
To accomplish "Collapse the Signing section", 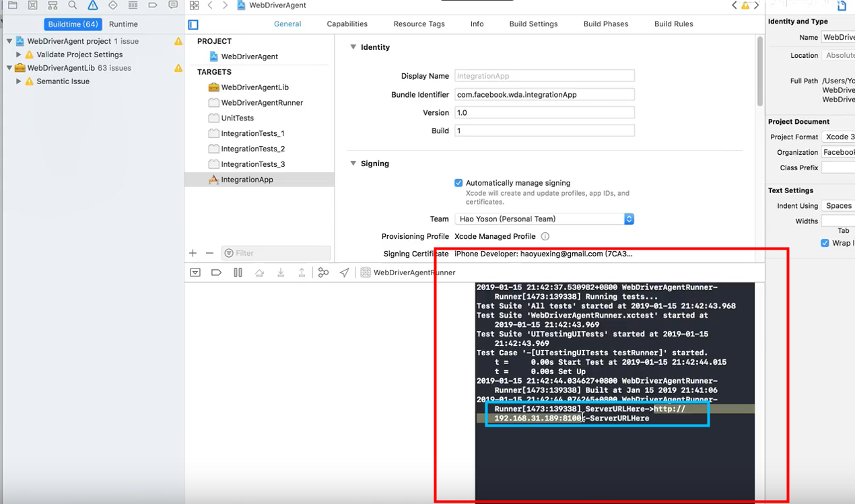I will [x=353, y=164].
